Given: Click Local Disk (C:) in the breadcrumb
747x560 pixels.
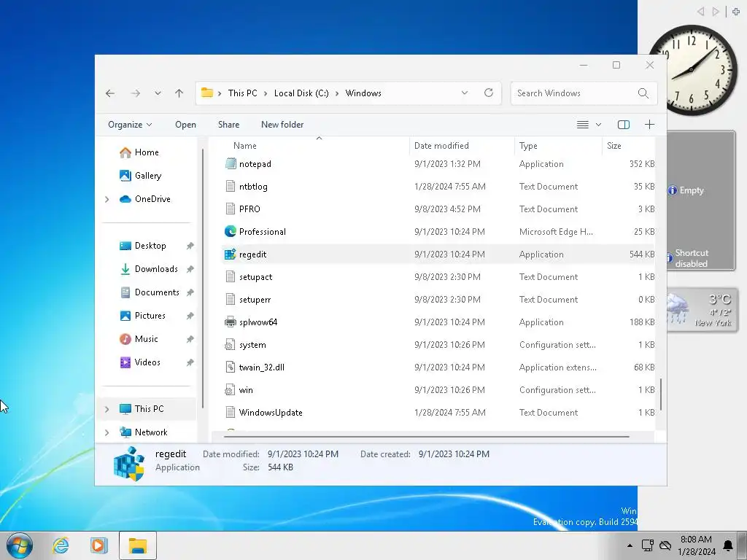Looking at the screenshot, I should [x=301, y=93].
